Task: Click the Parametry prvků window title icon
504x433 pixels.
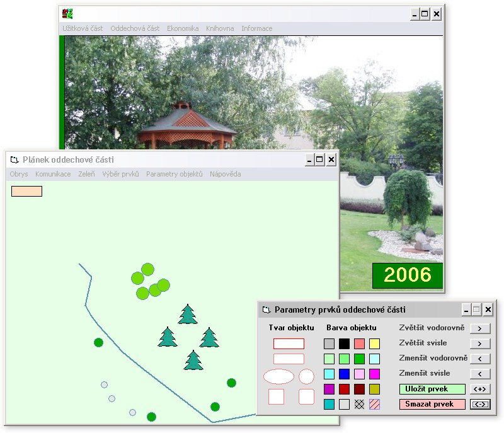Action: click(266, 309)
